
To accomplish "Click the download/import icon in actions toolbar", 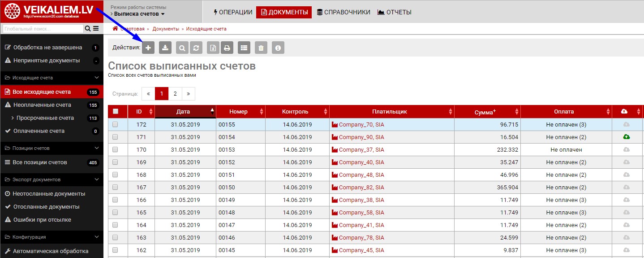I will click(x=165, y=48).
